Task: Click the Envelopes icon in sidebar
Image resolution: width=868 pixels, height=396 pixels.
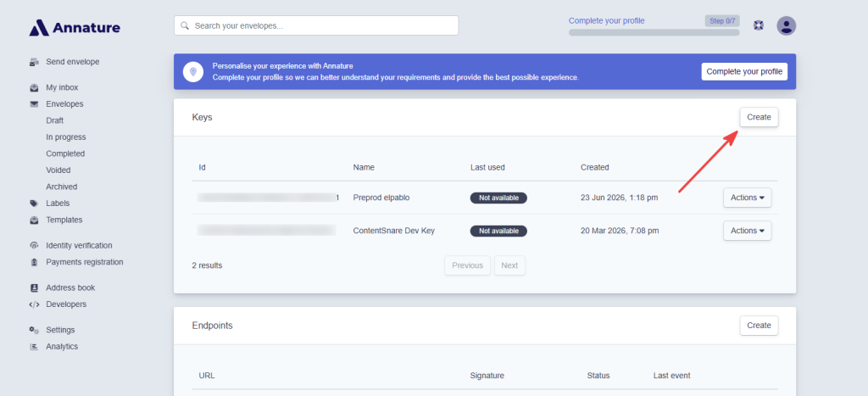Action: (x=34, y=104)
